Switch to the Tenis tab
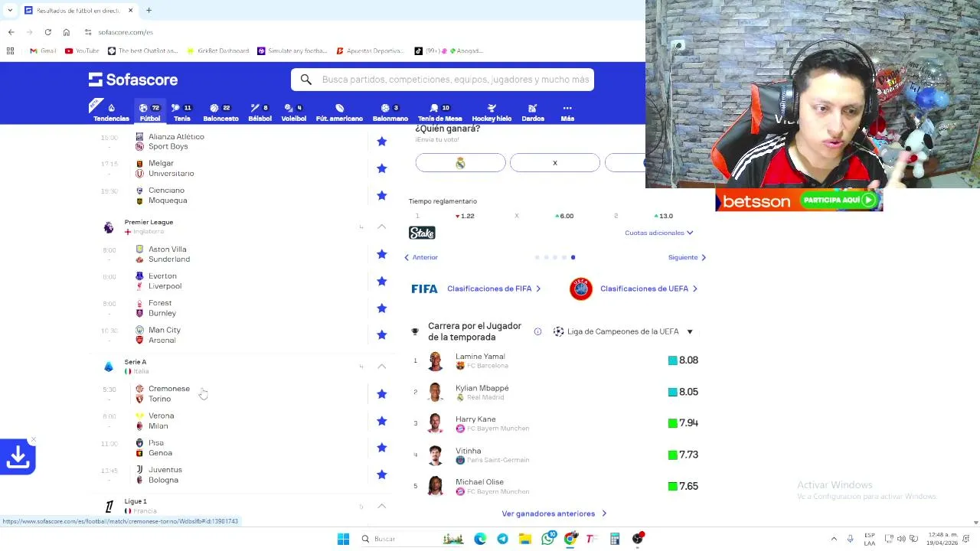Viewport: 980px width, 551px height. [x=182, y=112]
